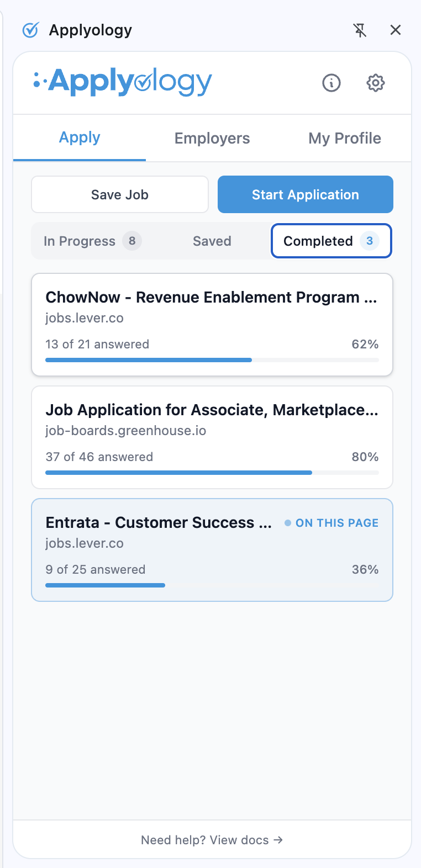Select the Completed filter
This screenshot has height=868, width=421.
(331, 241)
